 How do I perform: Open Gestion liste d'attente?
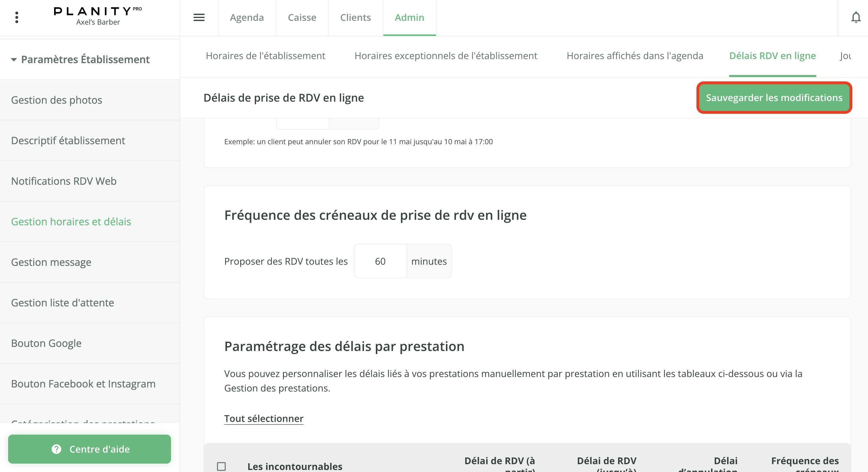62,303
